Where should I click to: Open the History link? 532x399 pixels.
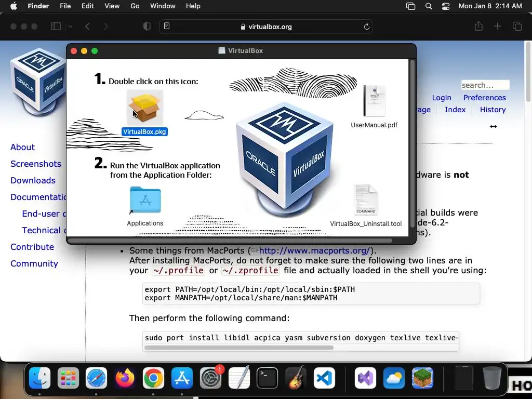tap(493, 110)
